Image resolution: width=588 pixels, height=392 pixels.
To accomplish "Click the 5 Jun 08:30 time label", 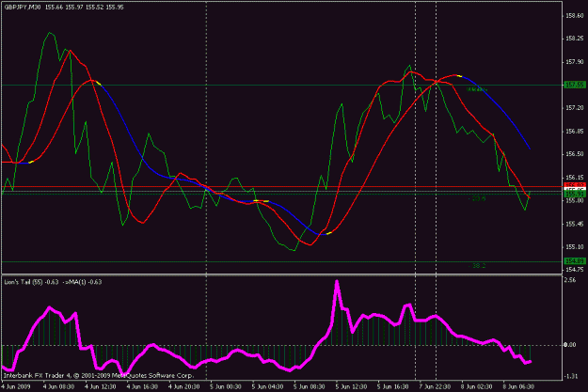I will (310, 386).
